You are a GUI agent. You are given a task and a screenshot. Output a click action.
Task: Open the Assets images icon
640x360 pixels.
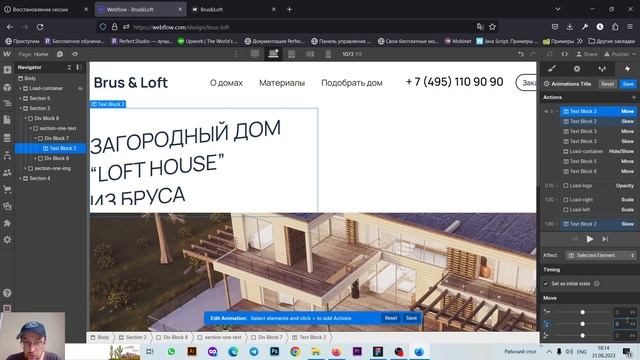pos(7,206)
